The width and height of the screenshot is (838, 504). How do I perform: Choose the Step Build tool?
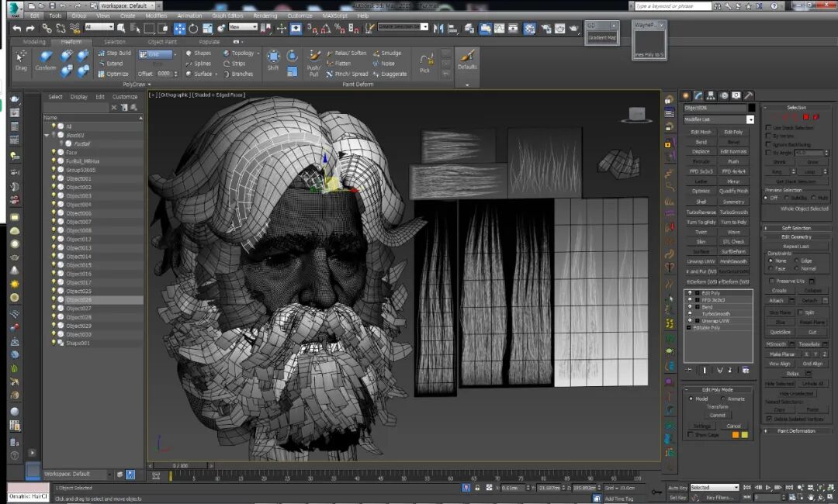(x=114, y=53)
